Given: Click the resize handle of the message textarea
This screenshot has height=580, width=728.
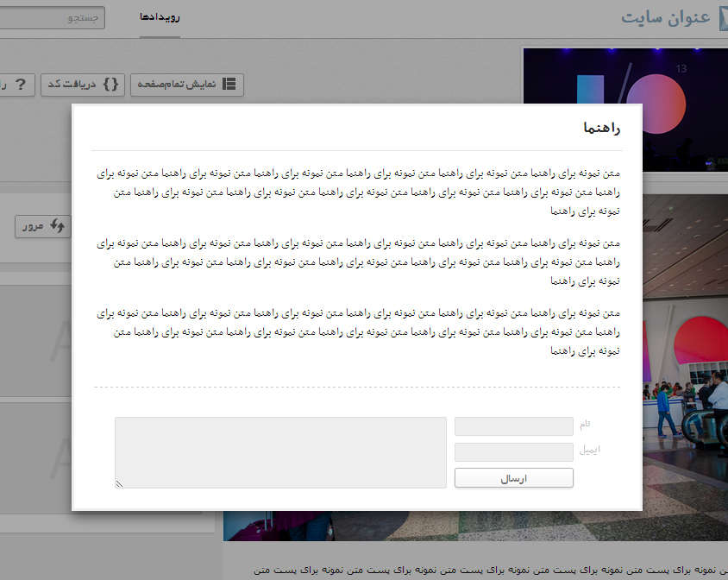Looking at the screenshot, I should point(119,484).
